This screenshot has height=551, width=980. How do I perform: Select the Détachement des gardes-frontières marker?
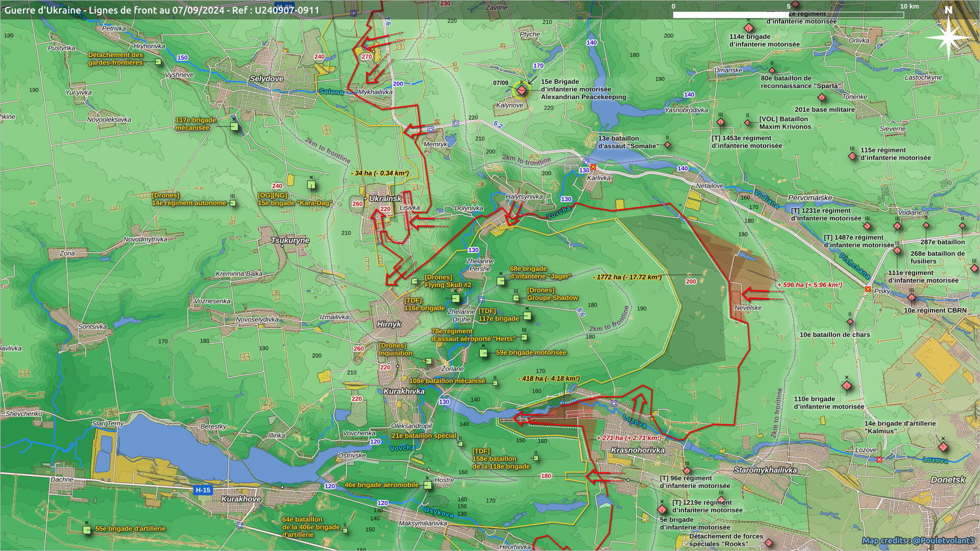pyautogui.click(x=158, y=62)
